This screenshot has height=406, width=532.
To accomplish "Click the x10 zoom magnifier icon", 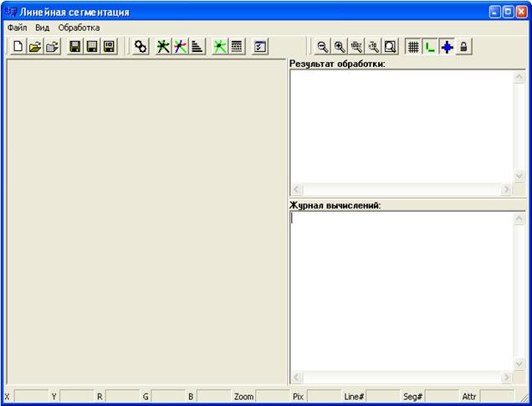I will tap(373, 47).
